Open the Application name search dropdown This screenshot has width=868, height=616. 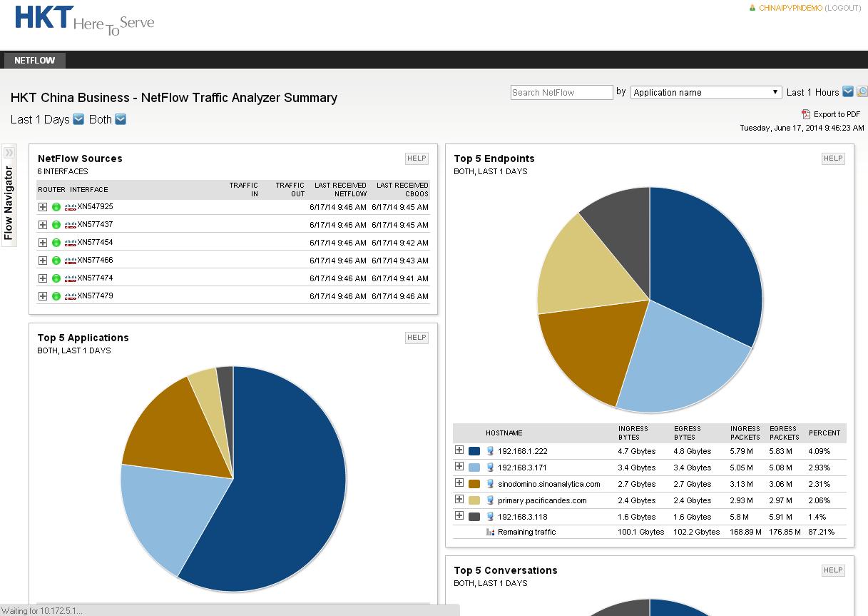pyautogui.click(x=706, y=92)
